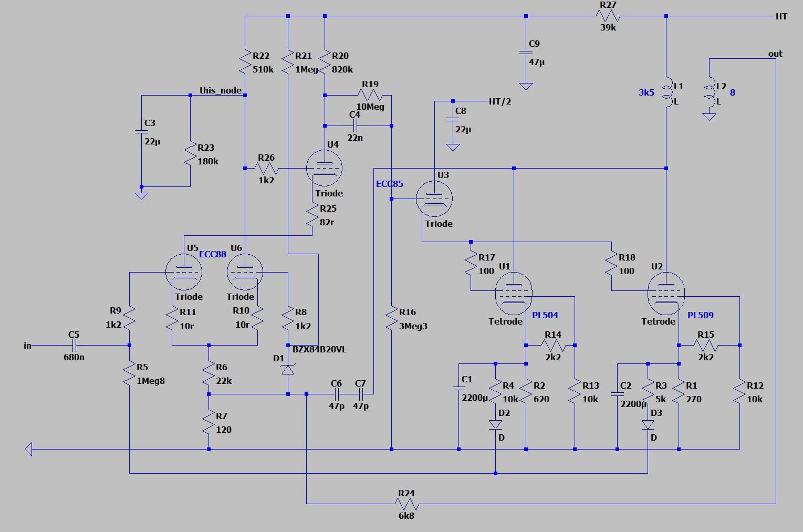This screenshot has height=532, width=803.
Task: Select resistor R20 820k symbol
Action: point(325,62)
